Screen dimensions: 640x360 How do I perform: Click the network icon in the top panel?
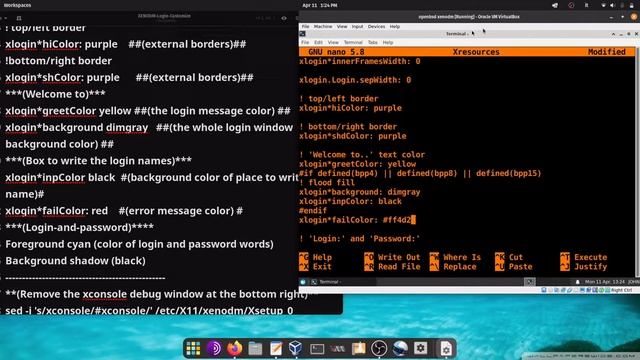point(603,5)
